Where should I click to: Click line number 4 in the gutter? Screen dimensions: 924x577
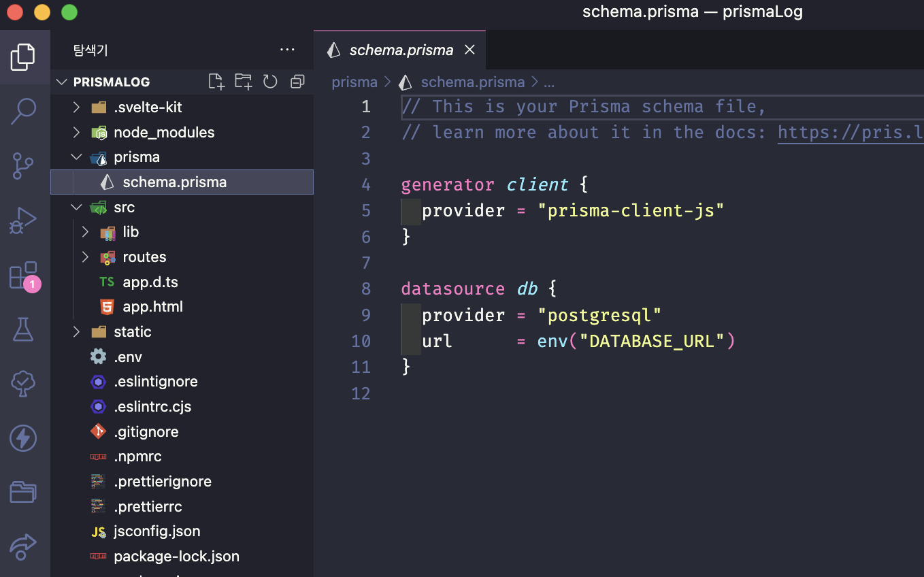366,184
